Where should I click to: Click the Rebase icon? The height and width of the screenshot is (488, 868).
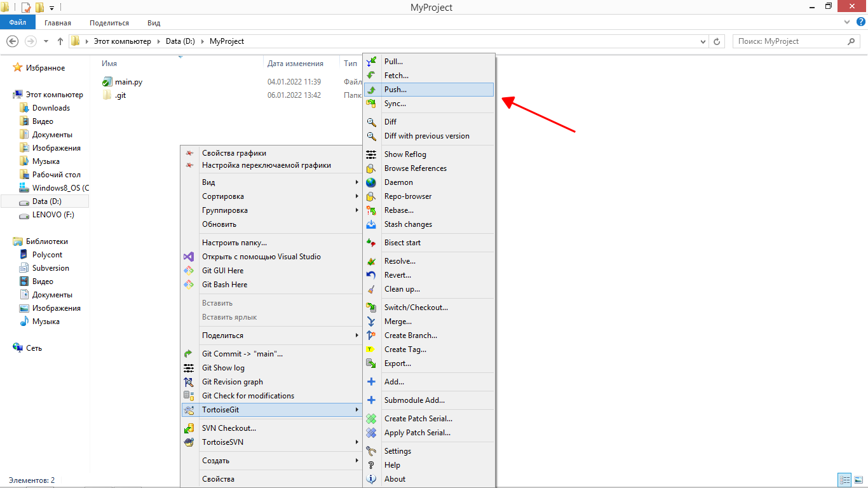tap(372, 210)
